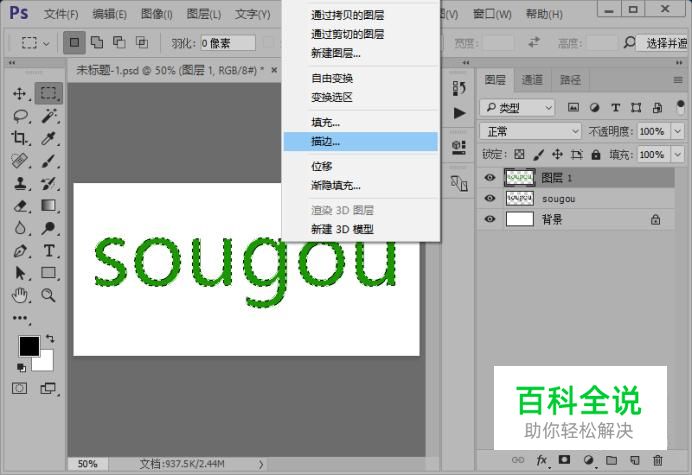
Task: Expand the opacity 不透明度 dropdown arrow
Action: (x=677, y=131)
